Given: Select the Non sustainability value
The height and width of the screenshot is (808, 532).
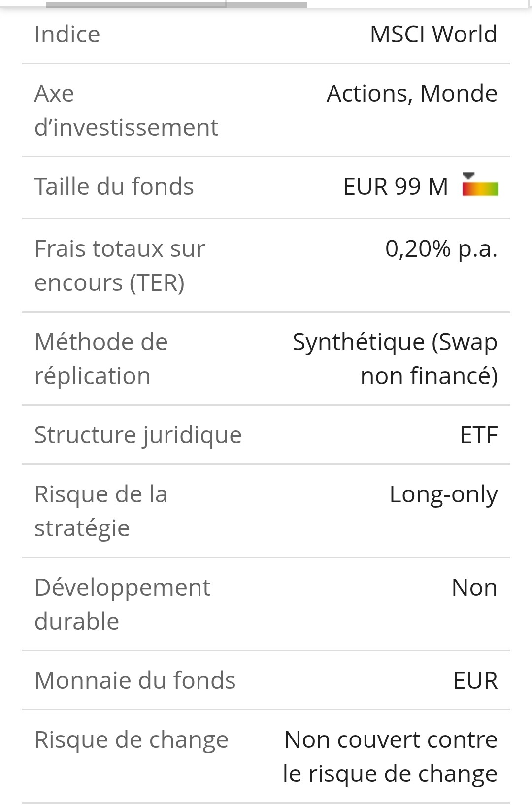Looking at the screenshot, I should point(474,587).
